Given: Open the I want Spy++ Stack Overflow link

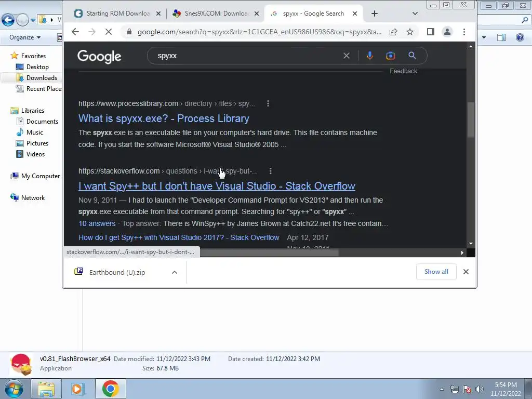Looking at the screenshot, I should click(217, 186).
